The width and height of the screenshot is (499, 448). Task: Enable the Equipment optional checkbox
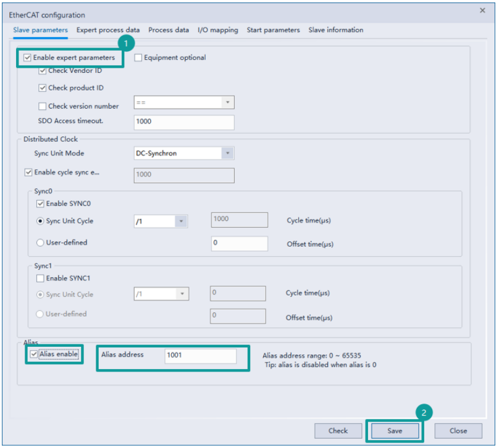pyautogui.click(x=138, y=58)
